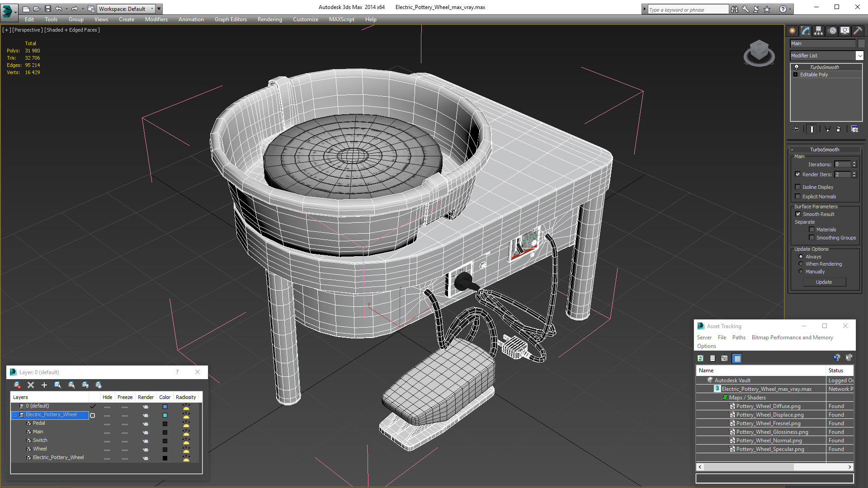Viewport: 868px width, 488px height.
Task: Toggle the Render Iters checkbox
Action: [797, 174]
